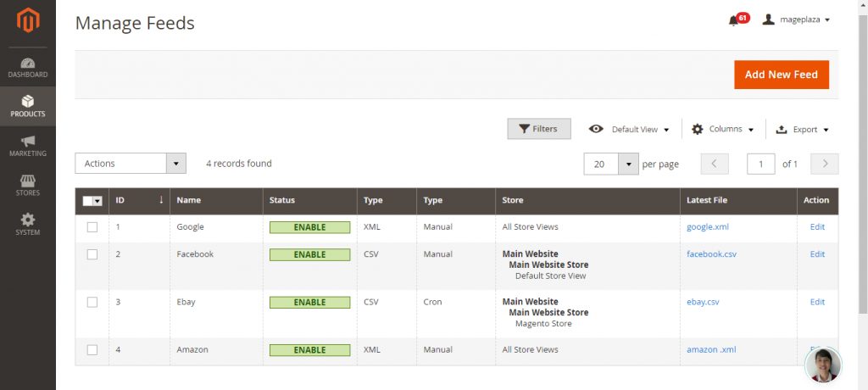Open the Products sidebar menu
This screenshot has height=390, width=868.
tap(28, 106)
